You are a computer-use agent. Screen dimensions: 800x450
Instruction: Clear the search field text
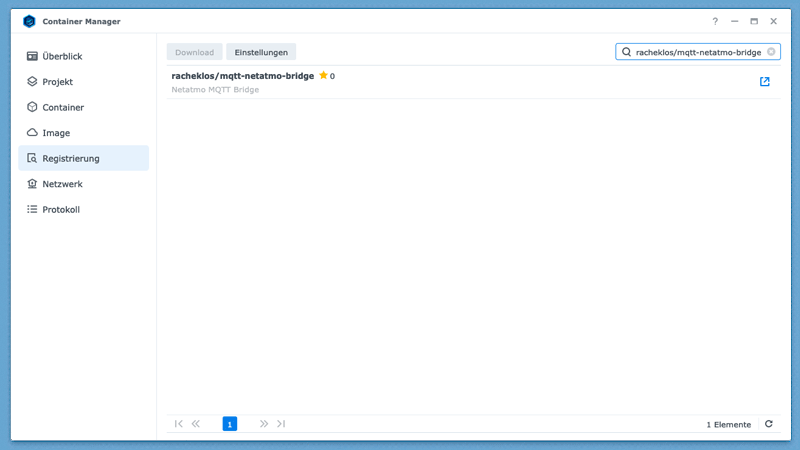tap(771, 52)
